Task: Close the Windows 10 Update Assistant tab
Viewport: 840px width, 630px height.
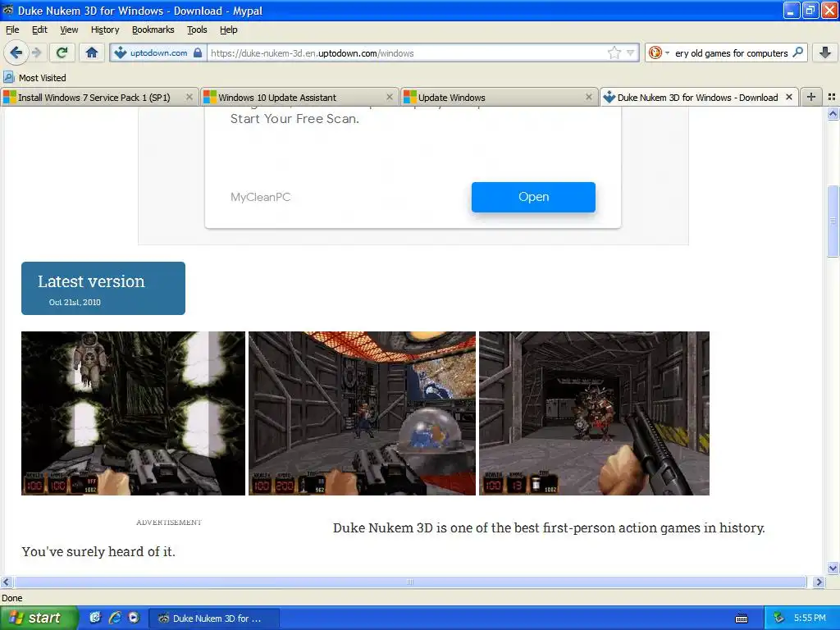Action: [390, 97]
